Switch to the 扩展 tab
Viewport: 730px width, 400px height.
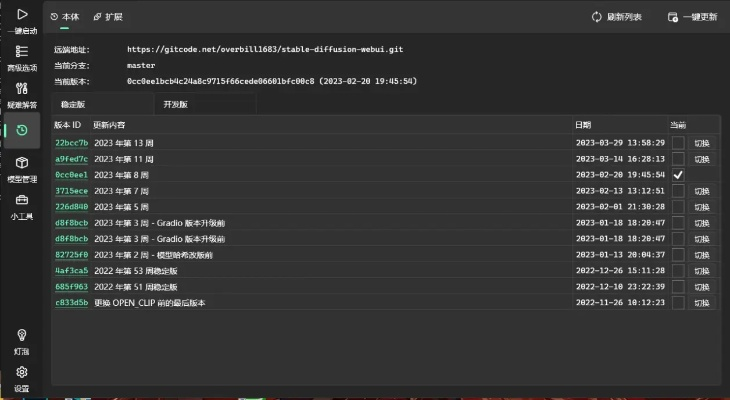[x=107, y=17]
